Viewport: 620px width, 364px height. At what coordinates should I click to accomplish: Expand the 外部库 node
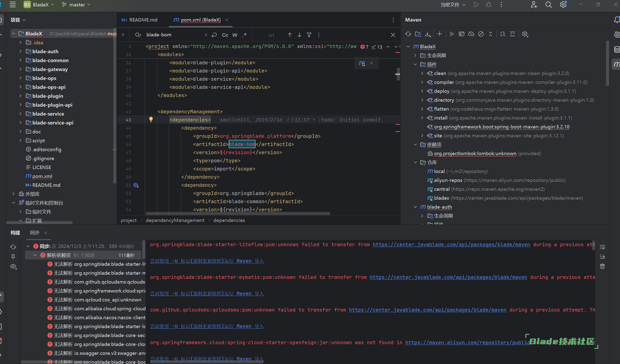14,194
